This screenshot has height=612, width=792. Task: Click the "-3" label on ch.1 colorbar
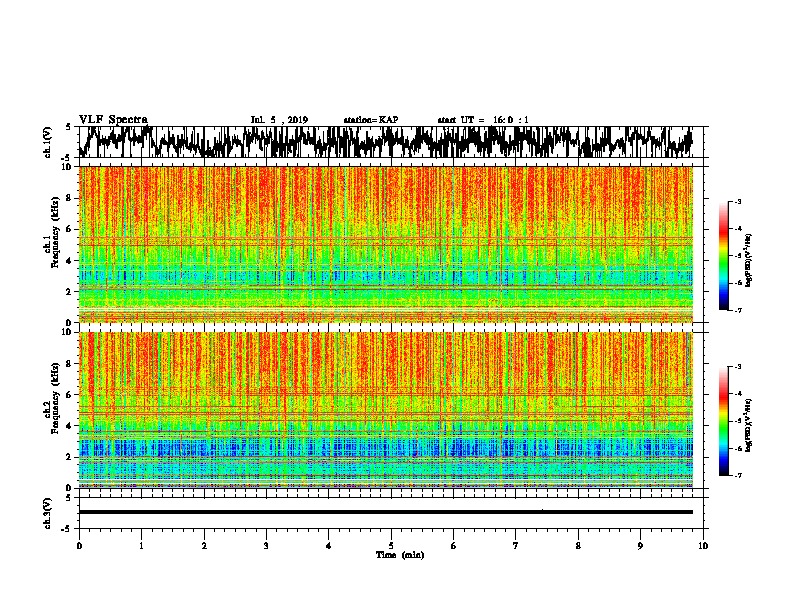[x=738, y=201]
